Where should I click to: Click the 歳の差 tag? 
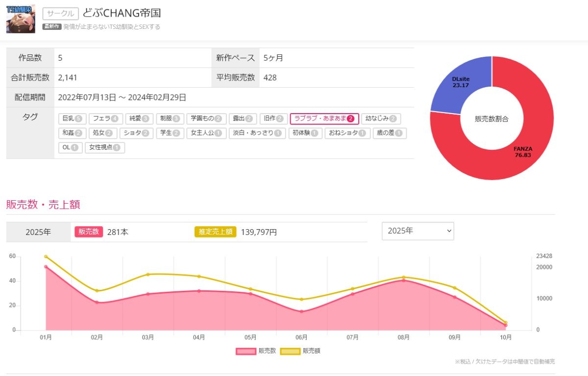click(x=390, y=133)
